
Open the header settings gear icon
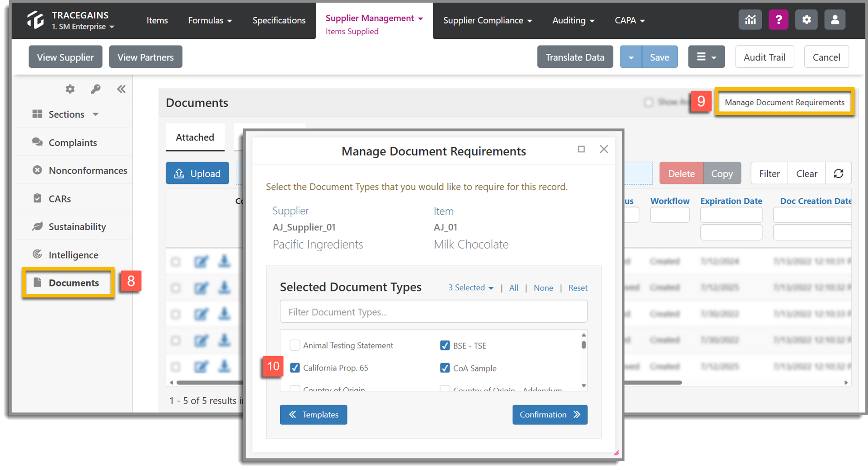coord(807,20)
